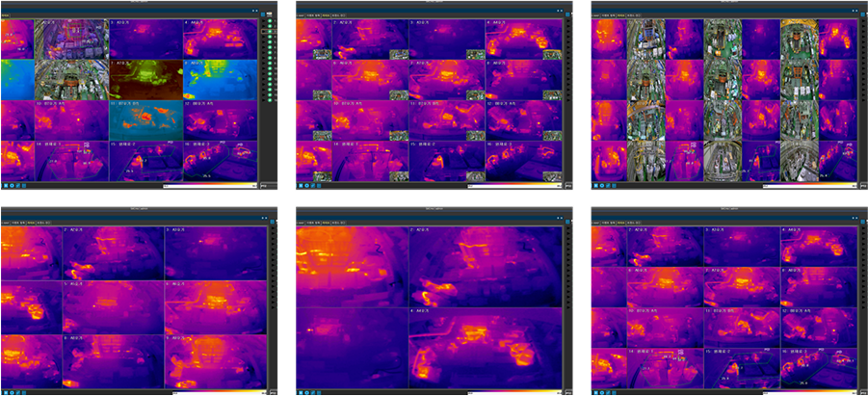Select green-palette camera 7 tile in status-list window
This screenshot has width=868, height=396.
(146, 80)
